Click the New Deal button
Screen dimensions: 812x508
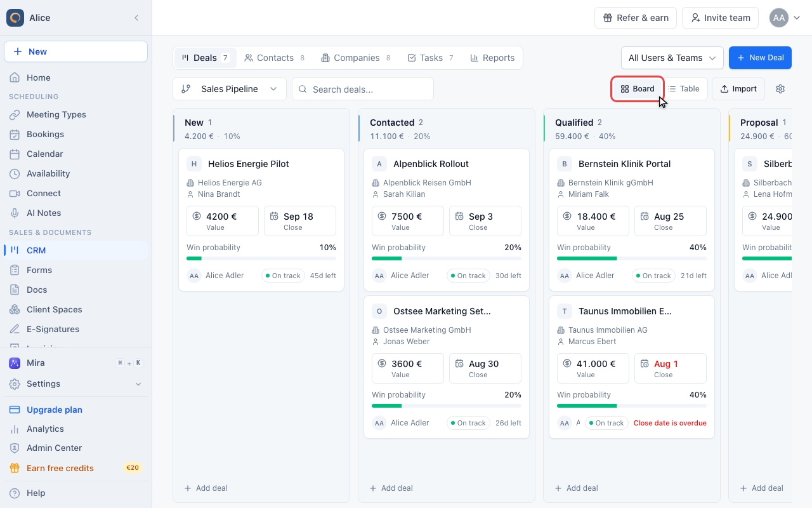click(x=760, y=58)
